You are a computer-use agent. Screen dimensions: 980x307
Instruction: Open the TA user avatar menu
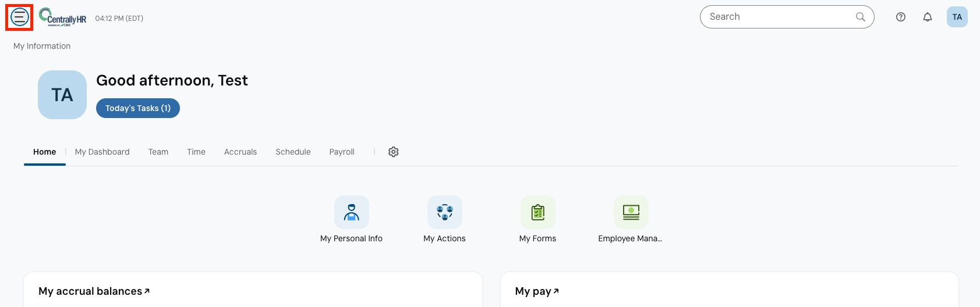pos(957,17)
